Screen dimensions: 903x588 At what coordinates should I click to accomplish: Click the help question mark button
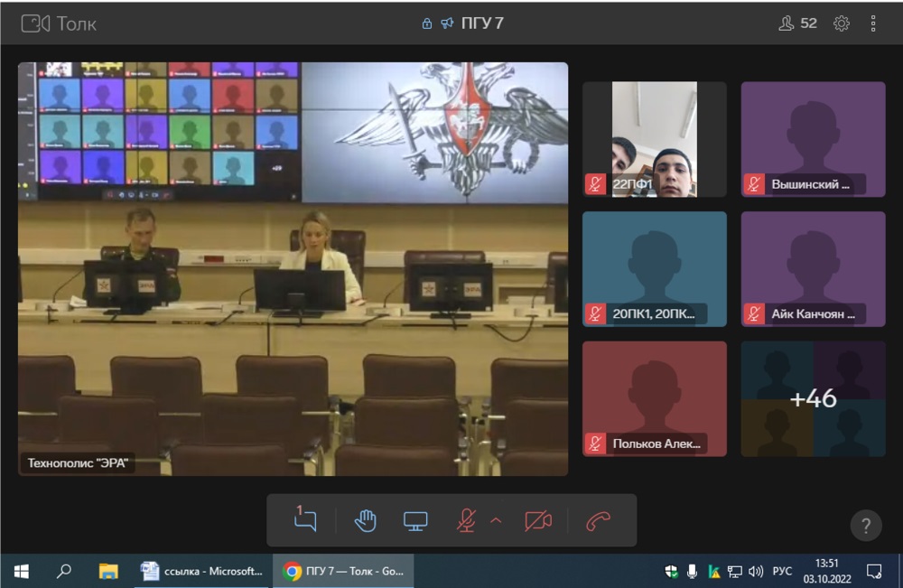point(865,525)
